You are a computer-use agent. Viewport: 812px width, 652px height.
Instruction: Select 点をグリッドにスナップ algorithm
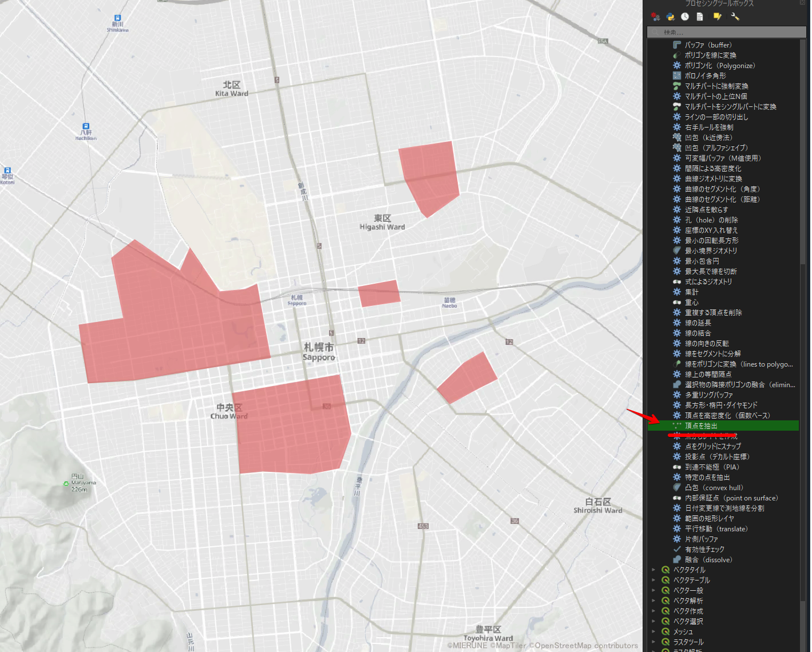(x=713, y=447)
